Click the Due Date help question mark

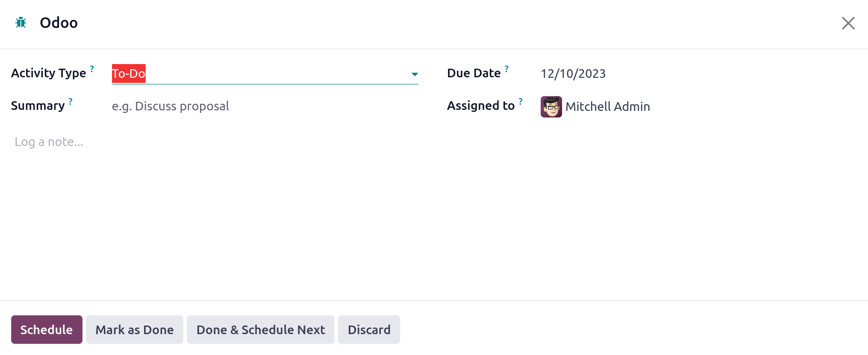[x=507, y=69]
